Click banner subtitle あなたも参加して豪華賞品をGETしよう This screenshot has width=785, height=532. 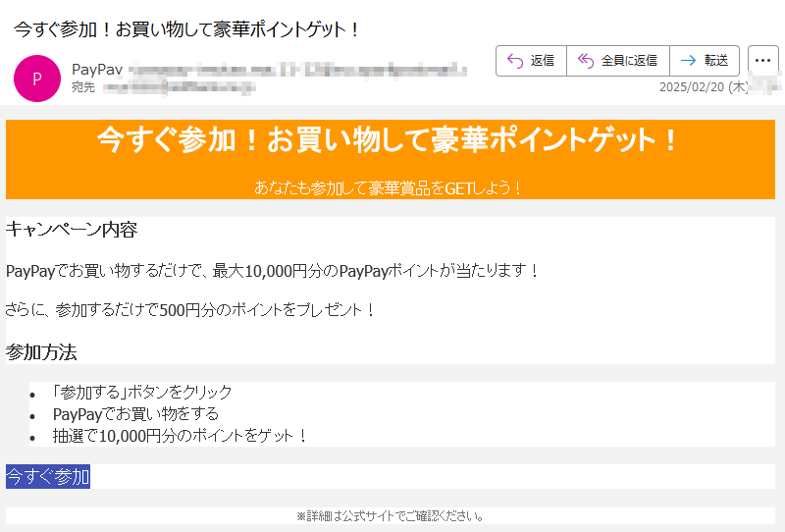(388, 188)
